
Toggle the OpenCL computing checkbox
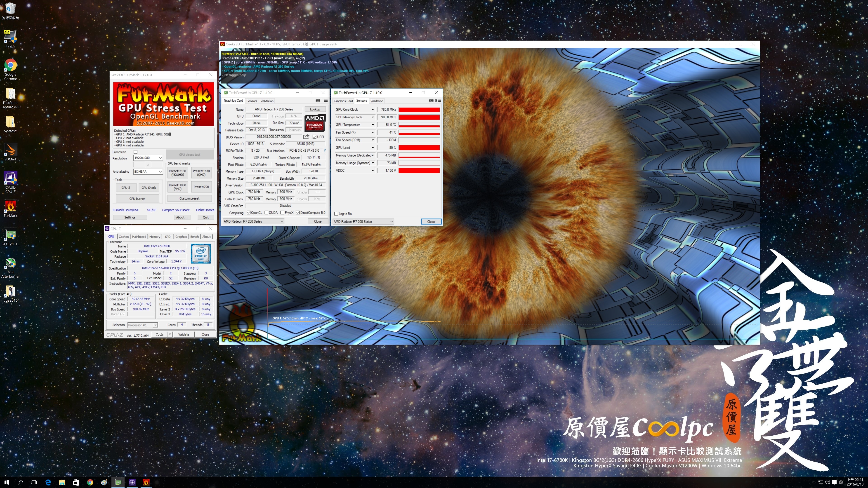pyautogui.click(x=249, y=213)
